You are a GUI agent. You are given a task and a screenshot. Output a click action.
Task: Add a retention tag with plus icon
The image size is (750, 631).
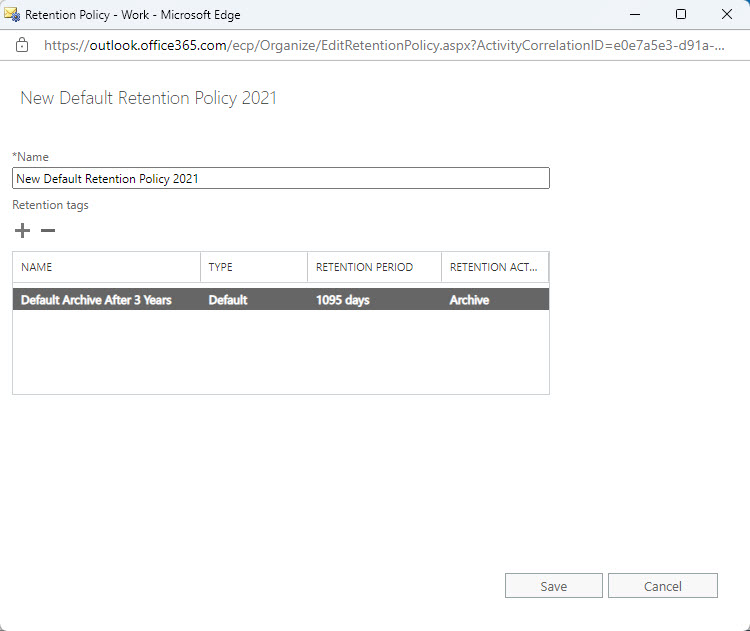(22, 231)
